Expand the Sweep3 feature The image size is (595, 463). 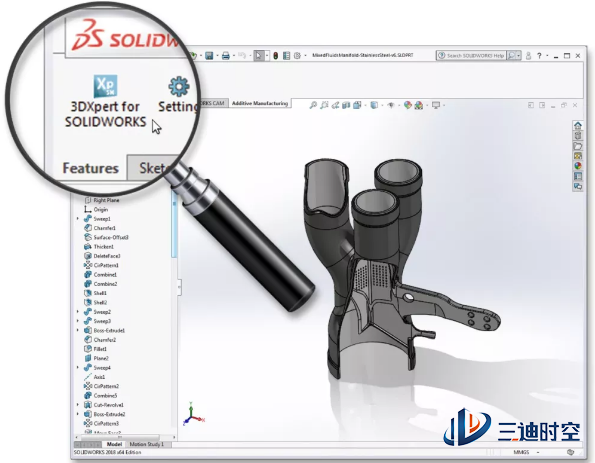(78, 321)
